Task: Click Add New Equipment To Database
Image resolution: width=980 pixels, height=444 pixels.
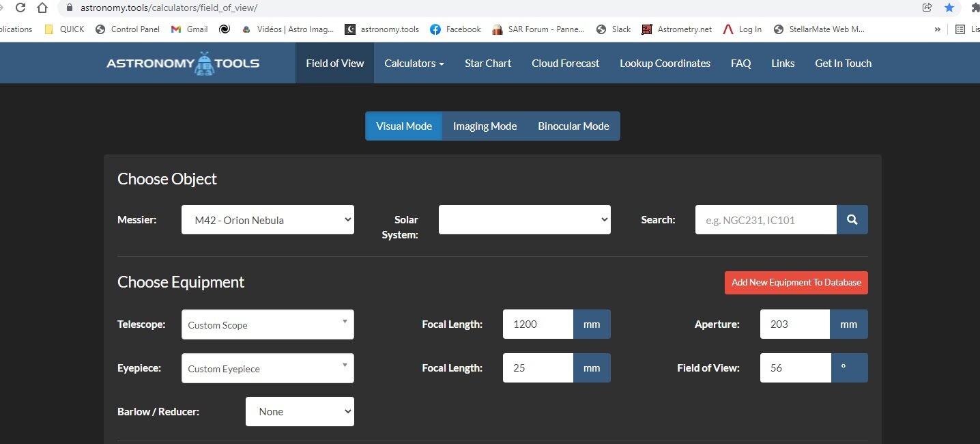Action: click(x=796, y=282)
